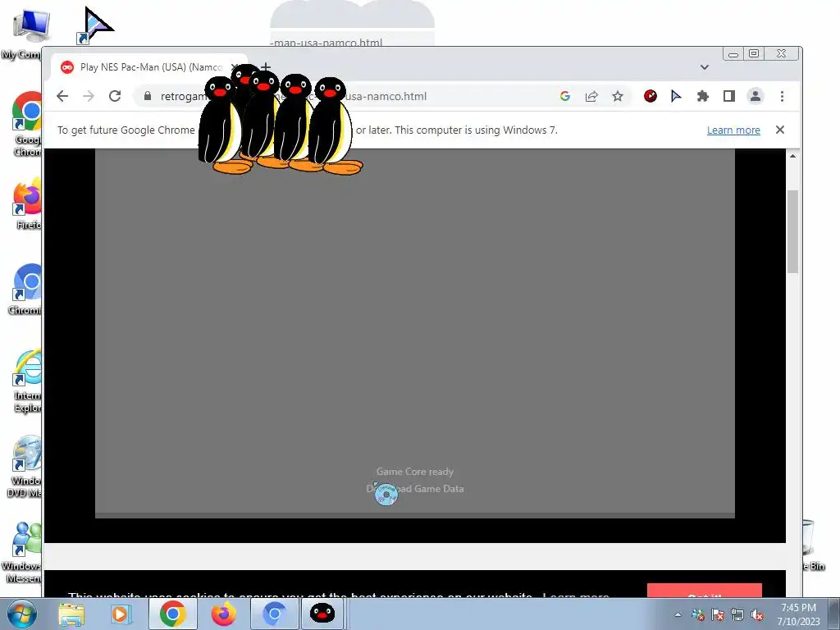Click the network tray icon
Screen dimensions: 840x630
click(x=737, y=614)
